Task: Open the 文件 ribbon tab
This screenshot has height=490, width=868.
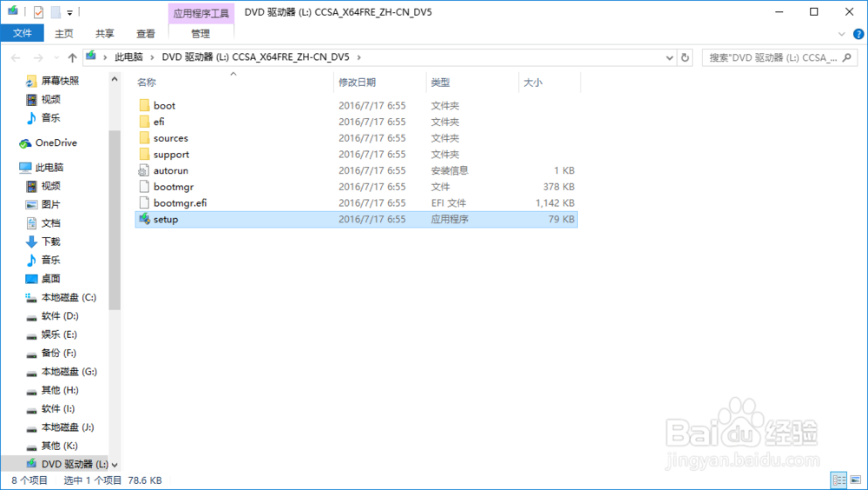Action: [23, 33]
